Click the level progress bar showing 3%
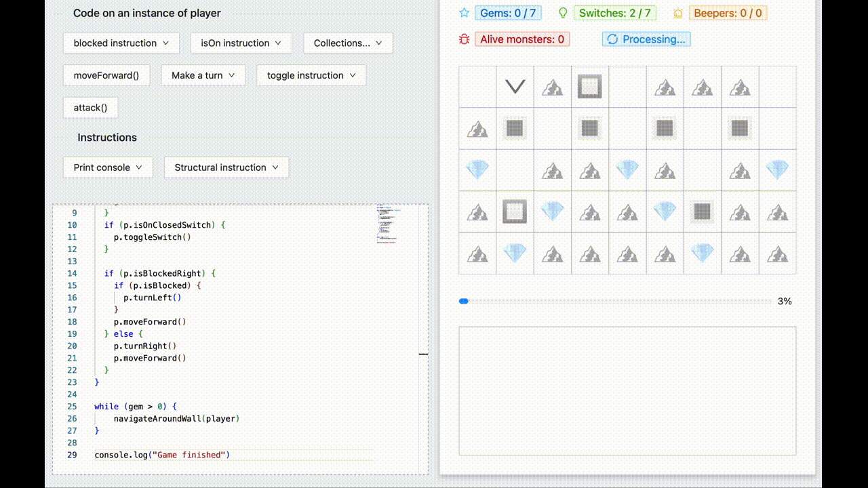This screenshot has width=868, height=488. coord(615,301)
